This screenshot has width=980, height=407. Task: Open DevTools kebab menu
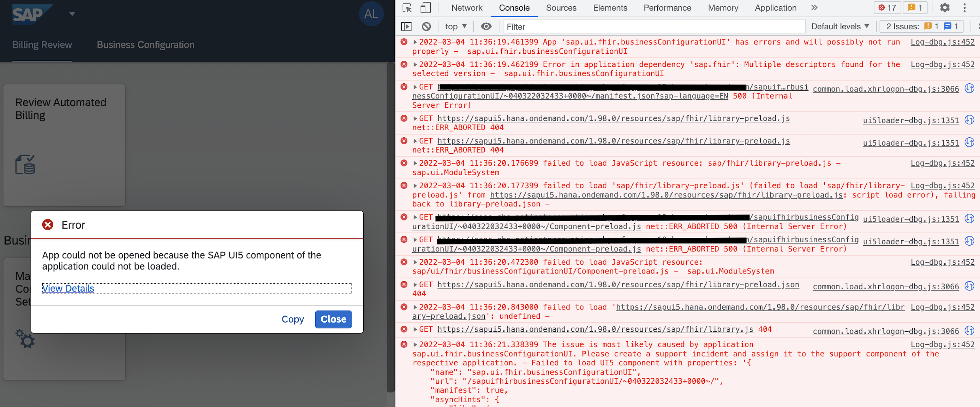(x=964, y=8)
